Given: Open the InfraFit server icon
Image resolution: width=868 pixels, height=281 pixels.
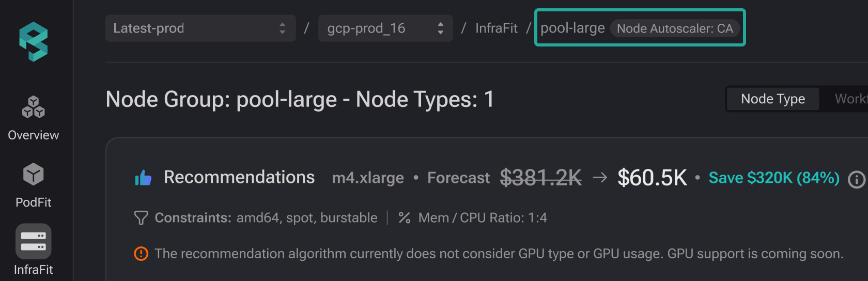Looking at the screenshot, I should click(34, 241).
